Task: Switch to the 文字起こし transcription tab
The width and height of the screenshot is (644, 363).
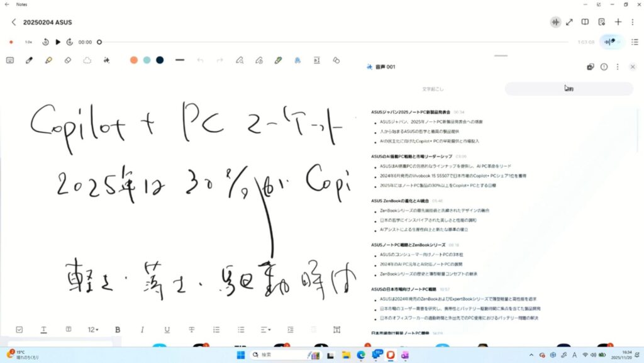Action: 433,89
